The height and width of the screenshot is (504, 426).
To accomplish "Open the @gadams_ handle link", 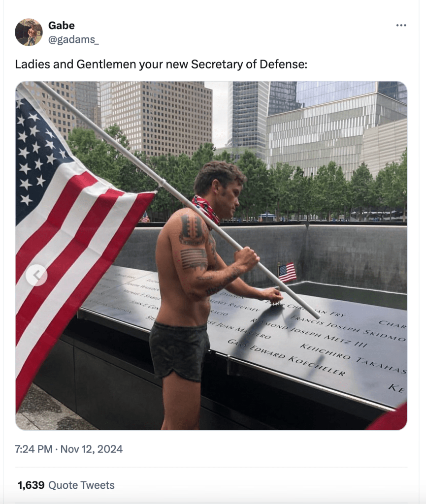I will pos(73,39).
